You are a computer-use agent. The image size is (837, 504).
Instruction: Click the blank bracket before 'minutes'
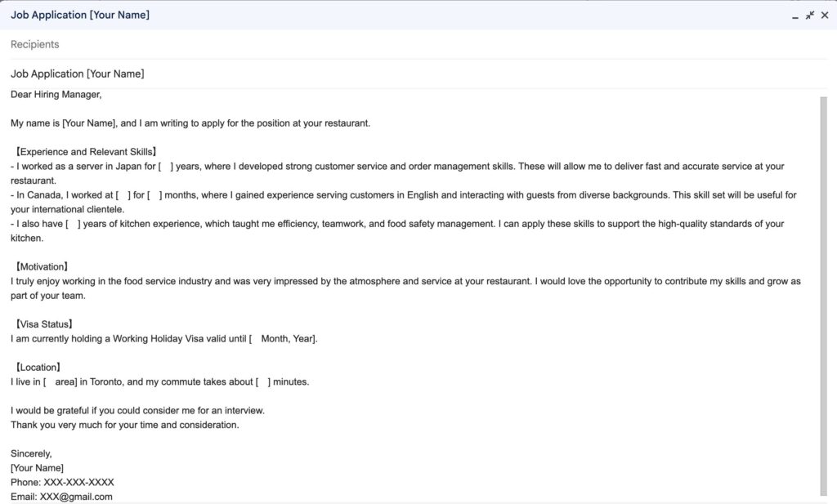(x=263, y=381)
